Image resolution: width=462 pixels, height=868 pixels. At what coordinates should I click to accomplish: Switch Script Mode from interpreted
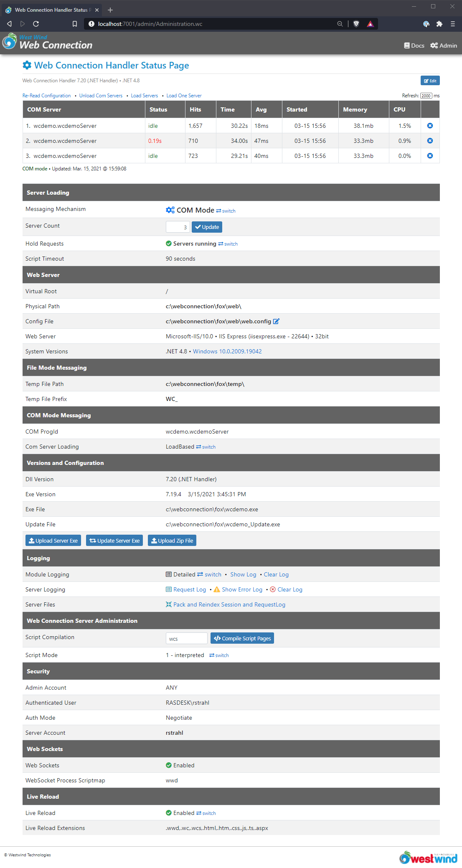point(219,655)
